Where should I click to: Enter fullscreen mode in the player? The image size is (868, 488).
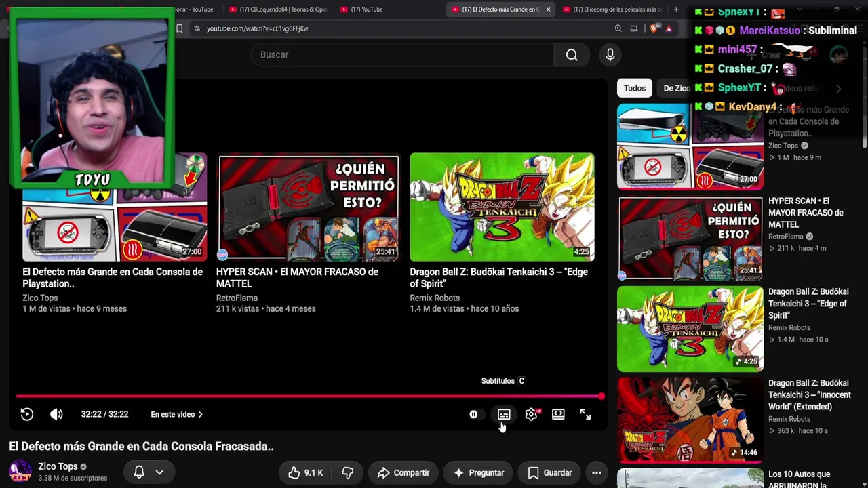point(585,414)
